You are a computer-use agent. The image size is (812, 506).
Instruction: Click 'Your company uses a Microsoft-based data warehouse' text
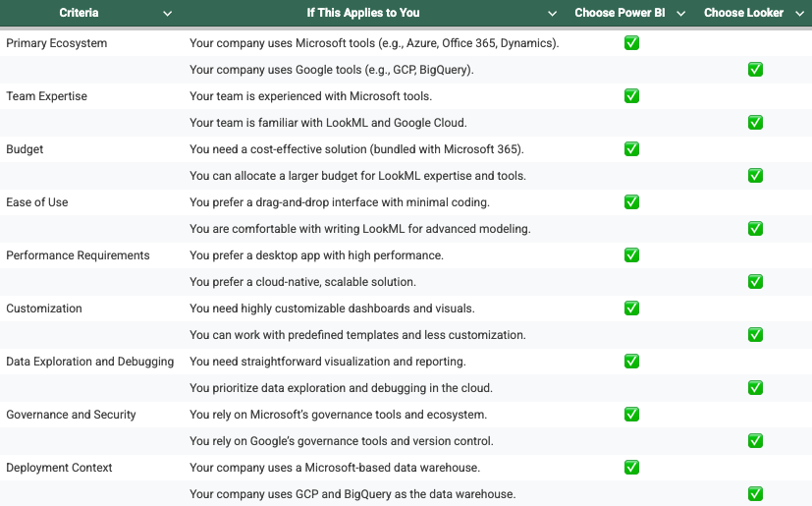(x=335, y=468)
